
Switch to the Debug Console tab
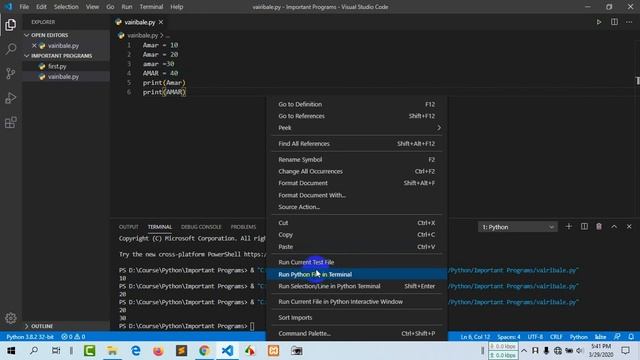tap(201, 227)
